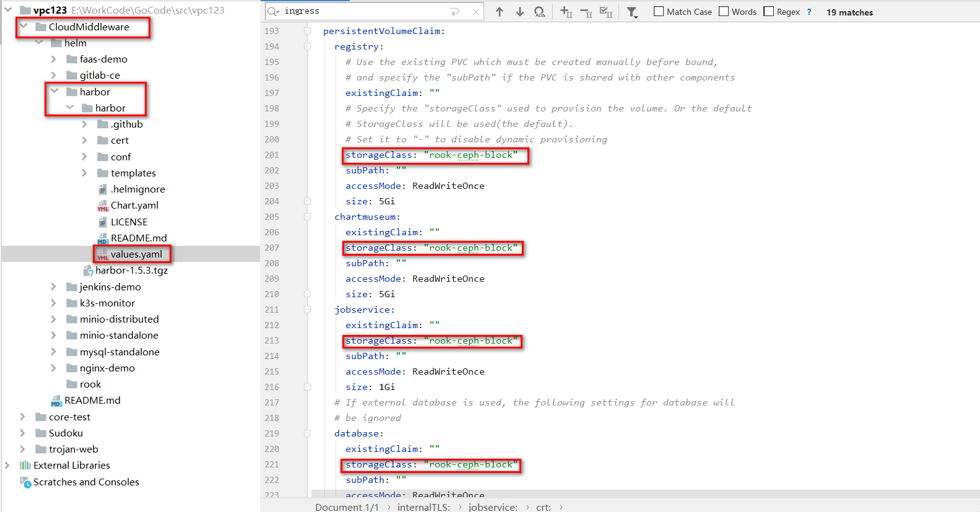Screen dimensions: 980x512
Task: Open Chart.yaml in the project tree
Action: click(x=134, y=205)
